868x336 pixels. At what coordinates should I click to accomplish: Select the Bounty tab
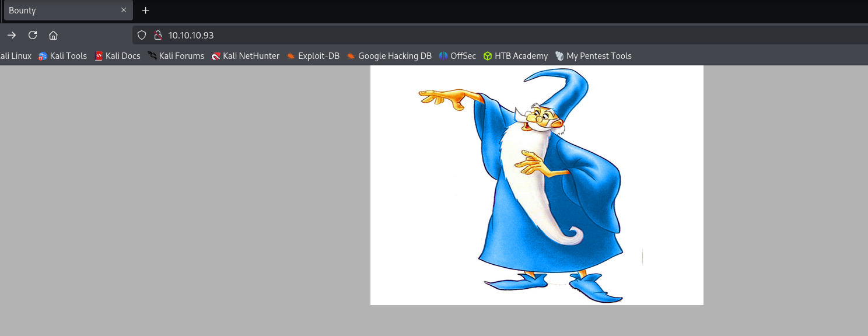[x=68, y=10]
